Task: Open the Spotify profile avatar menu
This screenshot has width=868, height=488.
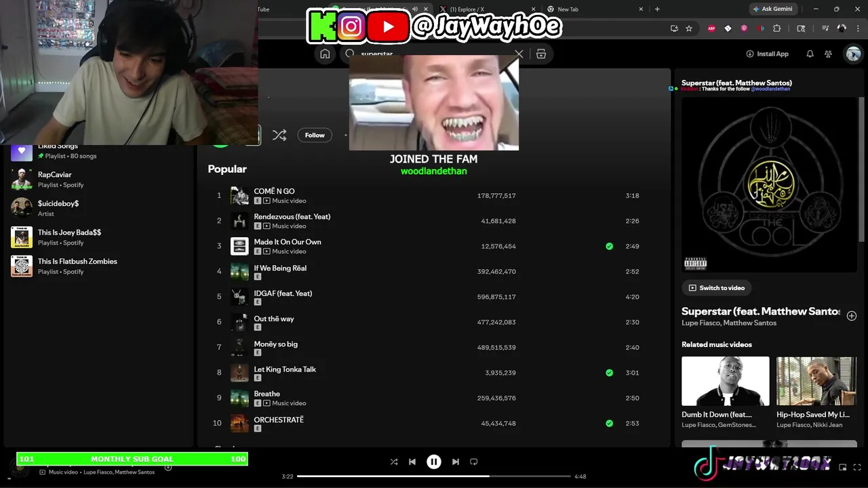Action: (852, 54)
